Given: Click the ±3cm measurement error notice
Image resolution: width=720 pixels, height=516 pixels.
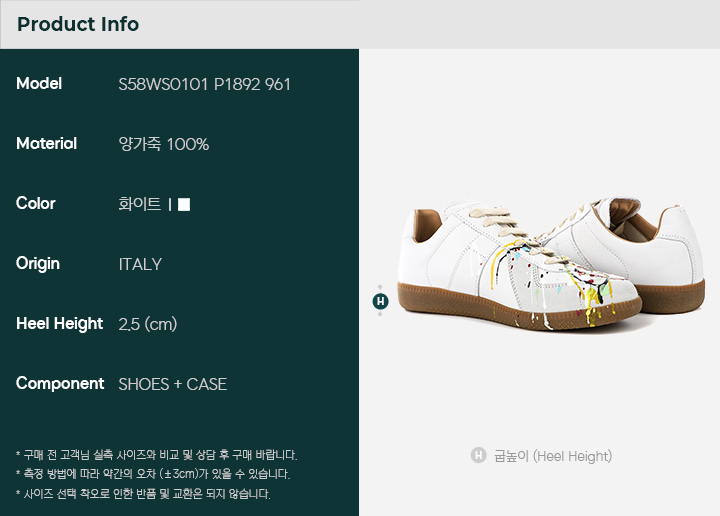Looking at the screenshot, I should point(153,474).
